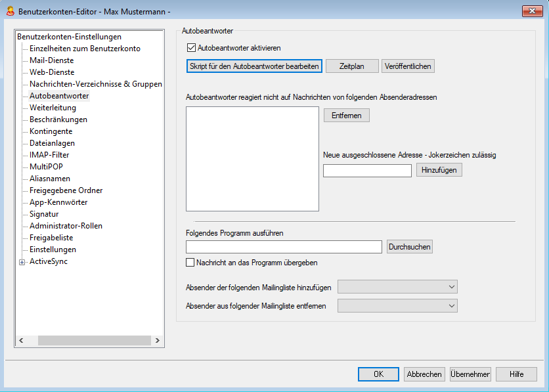Click the new excluded address input field
Image resolution: width=549 pixels, height=392 pixels.
(367, 171)
